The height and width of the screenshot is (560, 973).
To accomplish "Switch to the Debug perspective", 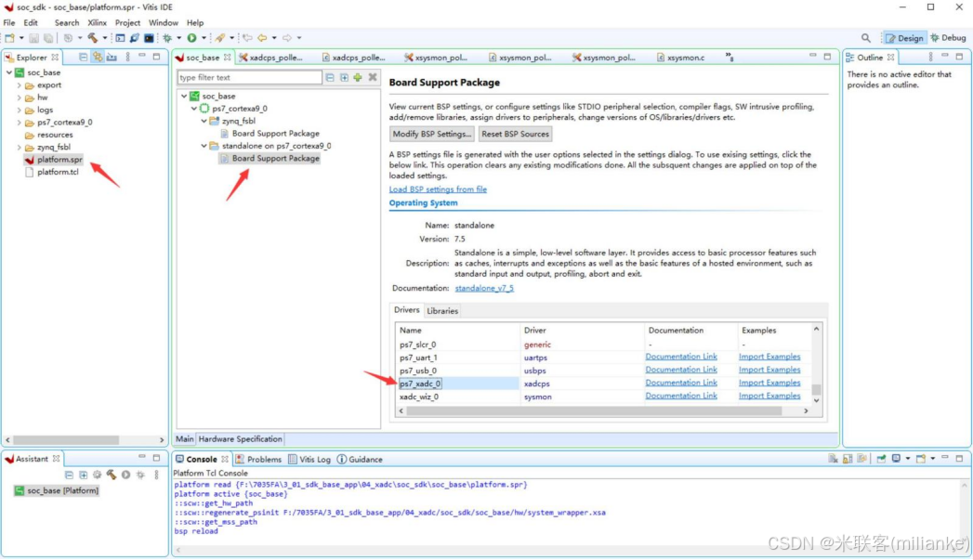I will 948,38.
